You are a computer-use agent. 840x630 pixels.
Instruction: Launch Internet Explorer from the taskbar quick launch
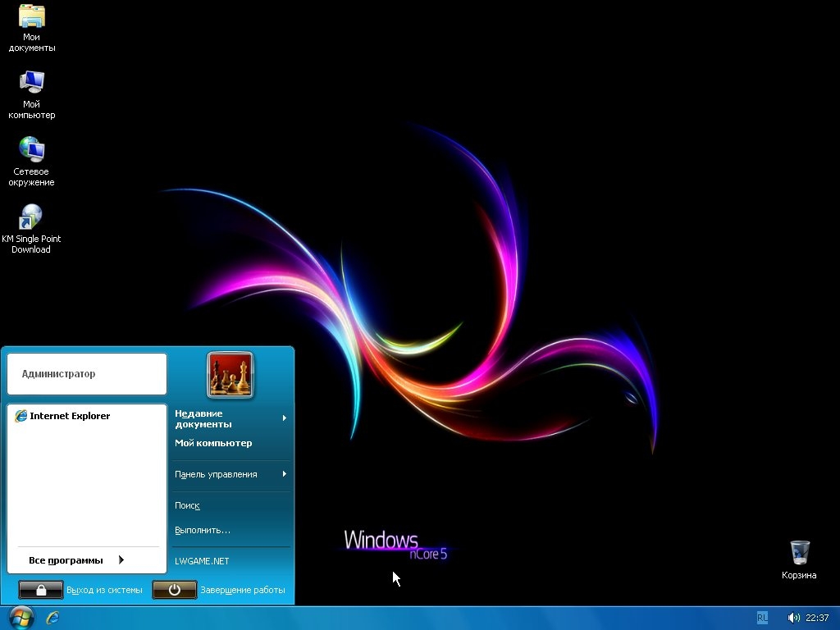[x=53, y=617]
